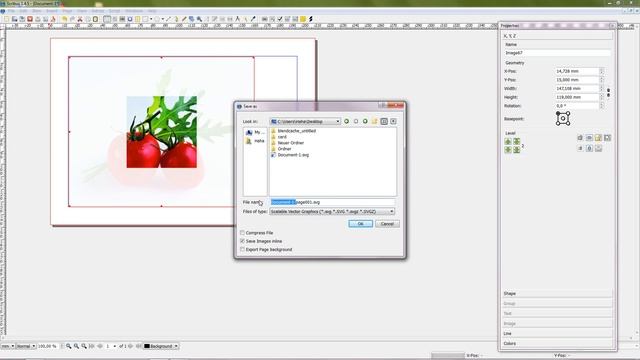This screenshot has width=640, height=360.
Task: Create new folder in Save as dialog
Action: pyautogui.click(x=374, y=121)
